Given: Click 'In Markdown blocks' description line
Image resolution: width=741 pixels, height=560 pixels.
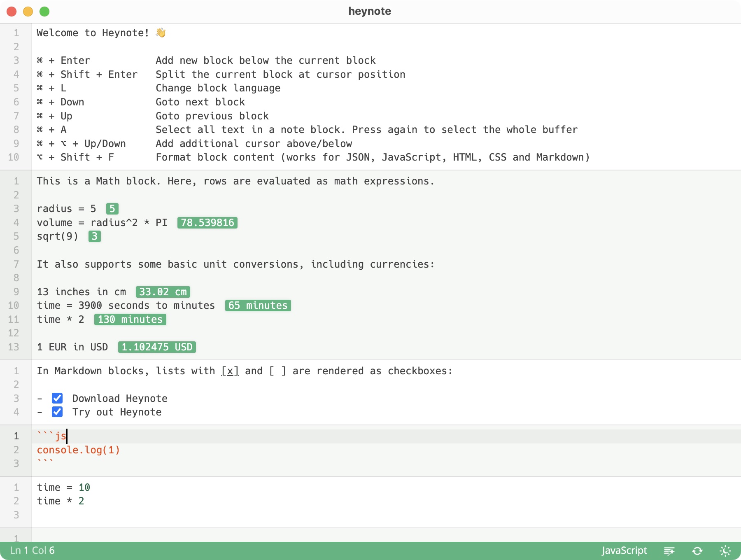Looking at the screenshot, I should (x=245, y=371).
